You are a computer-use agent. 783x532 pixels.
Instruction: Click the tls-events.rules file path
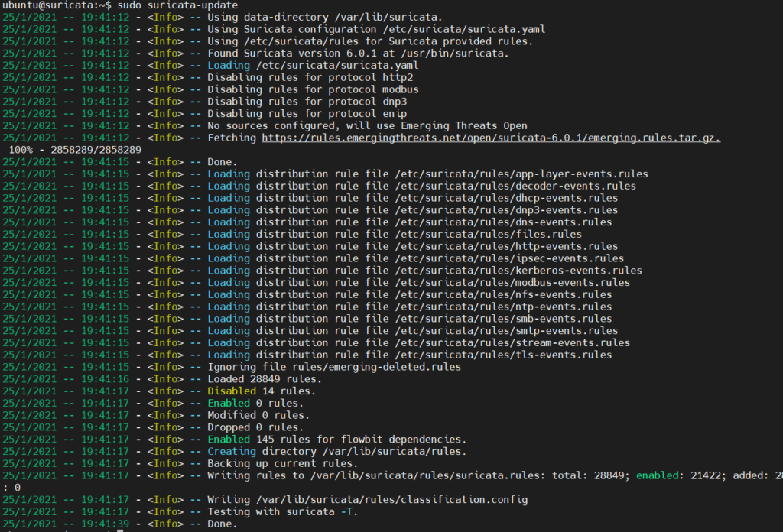[x=503, y=355]
